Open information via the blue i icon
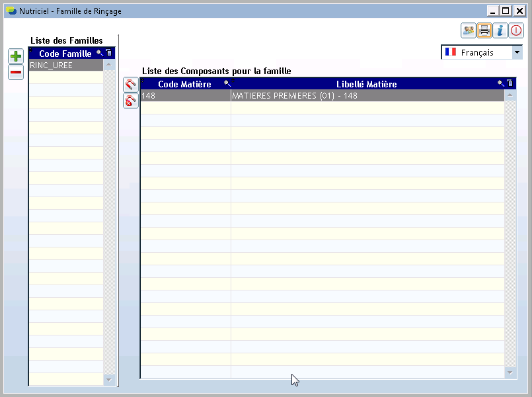The height and width of the screenshot is (397, 532). pos(500,30)
